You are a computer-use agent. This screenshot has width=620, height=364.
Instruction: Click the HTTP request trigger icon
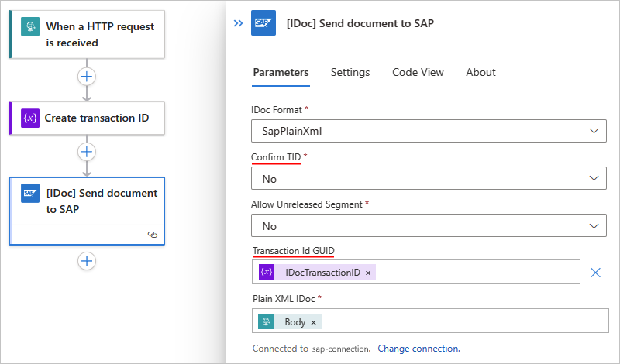31,27
